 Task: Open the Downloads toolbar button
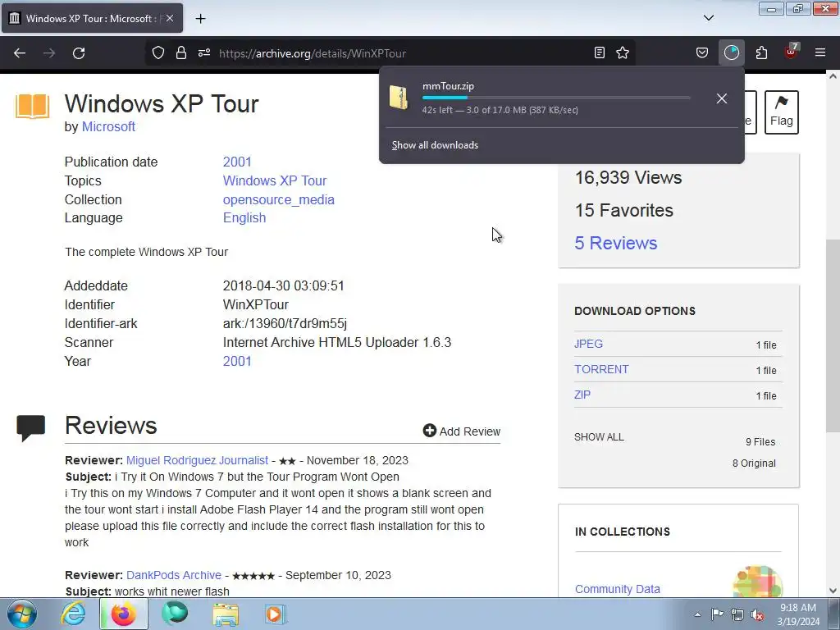click(x=731, y=52)
